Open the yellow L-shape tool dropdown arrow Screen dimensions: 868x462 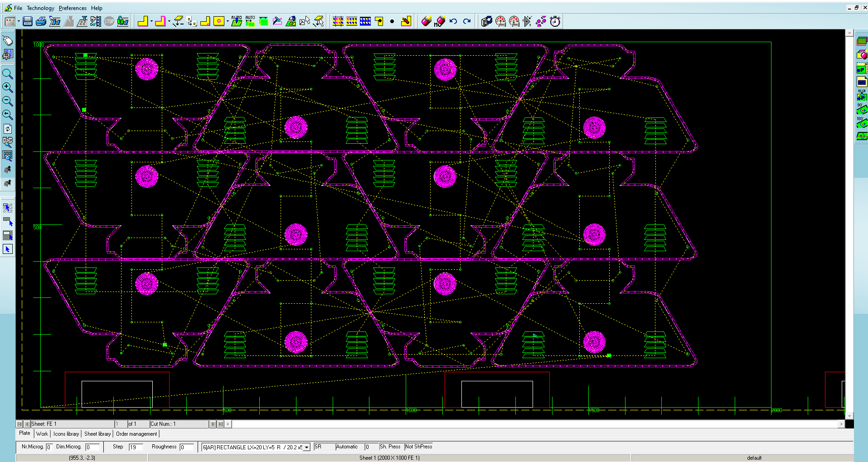pos(151,21)
